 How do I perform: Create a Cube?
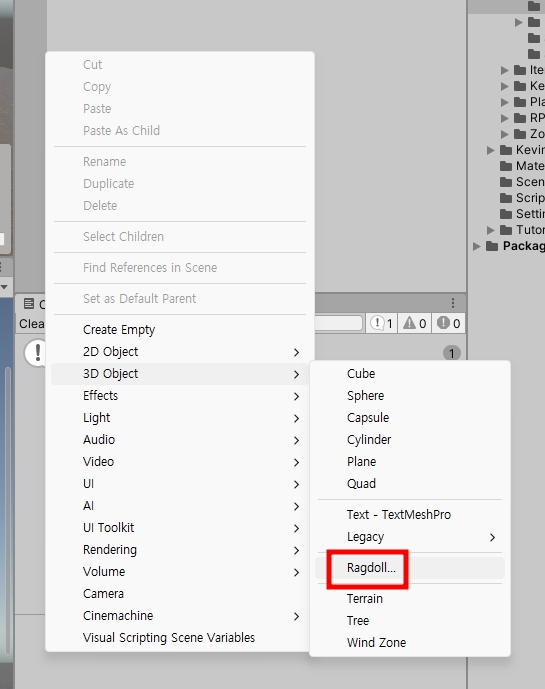410,374
